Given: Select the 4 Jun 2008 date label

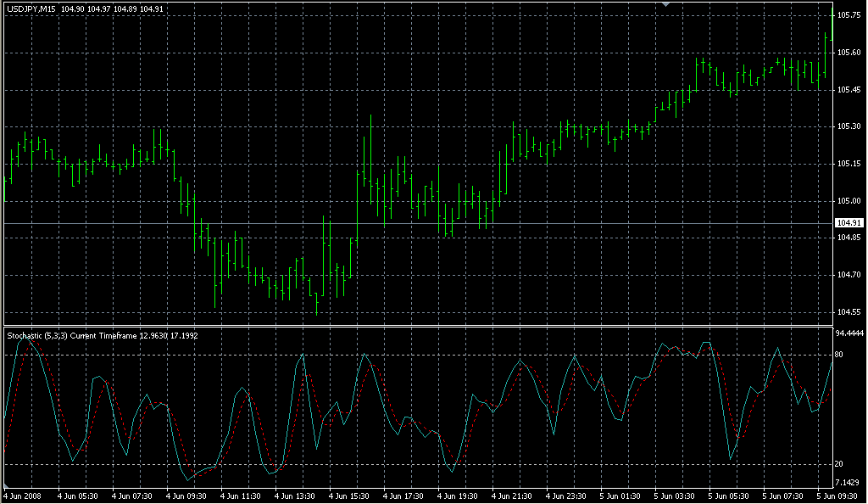Looking at the screenshot, I should (22, 495).
